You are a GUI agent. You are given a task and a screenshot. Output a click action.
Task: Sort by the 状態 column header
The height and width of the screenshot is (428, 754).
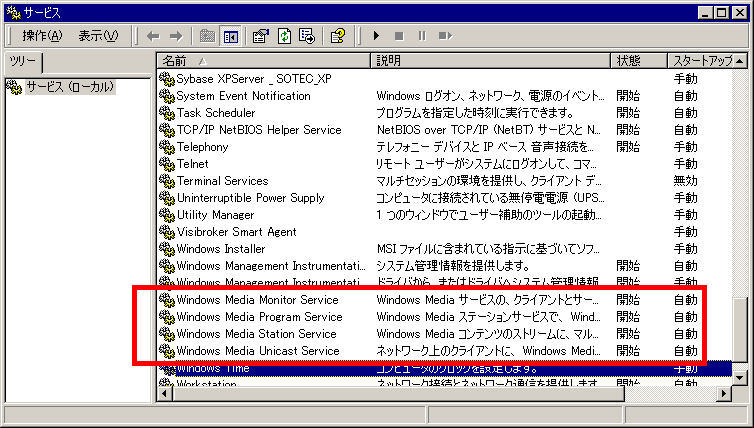639,61
